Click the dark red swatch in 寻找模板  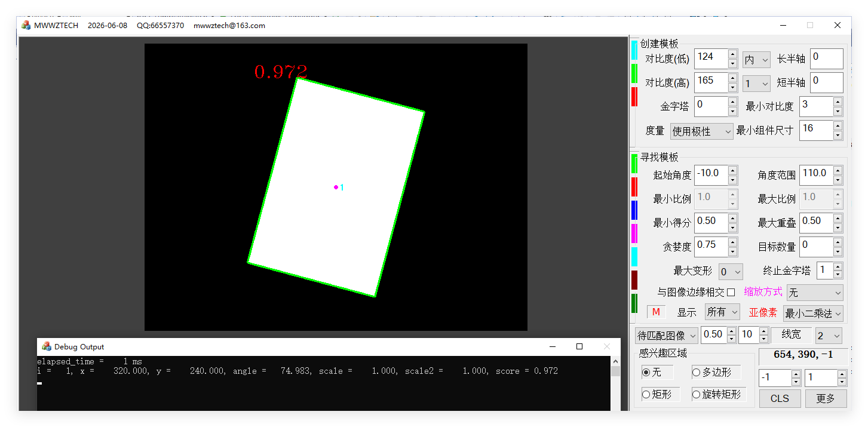click(634, 280)
